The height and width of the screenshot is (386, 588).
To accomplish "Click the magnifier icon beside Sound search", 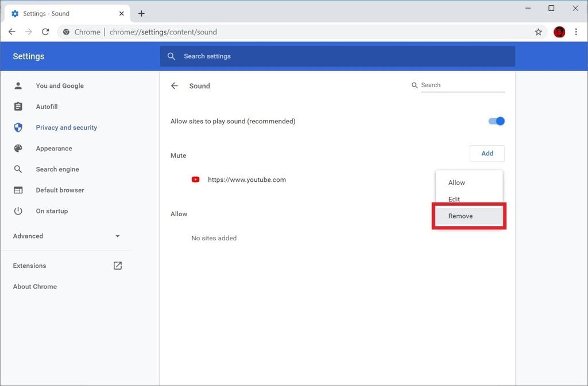I will [x=415, y=85].
